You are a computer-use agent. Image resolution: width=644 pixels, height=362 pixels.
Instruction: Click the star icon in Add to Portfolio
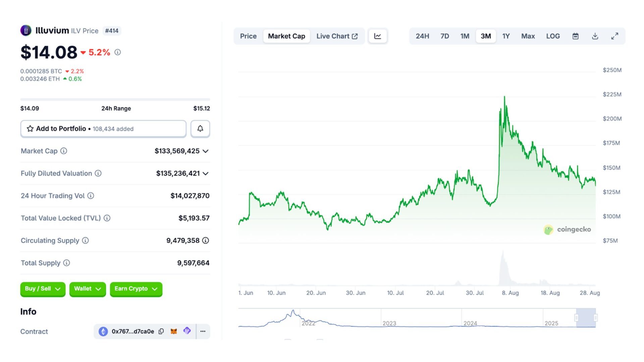click(30, 129)
